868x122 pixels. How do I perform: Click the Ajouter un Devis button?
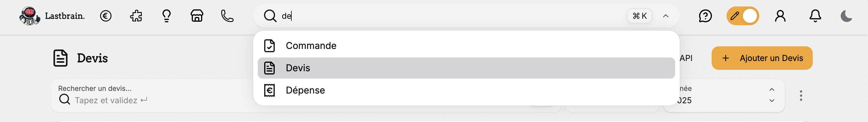coord(762,58)
